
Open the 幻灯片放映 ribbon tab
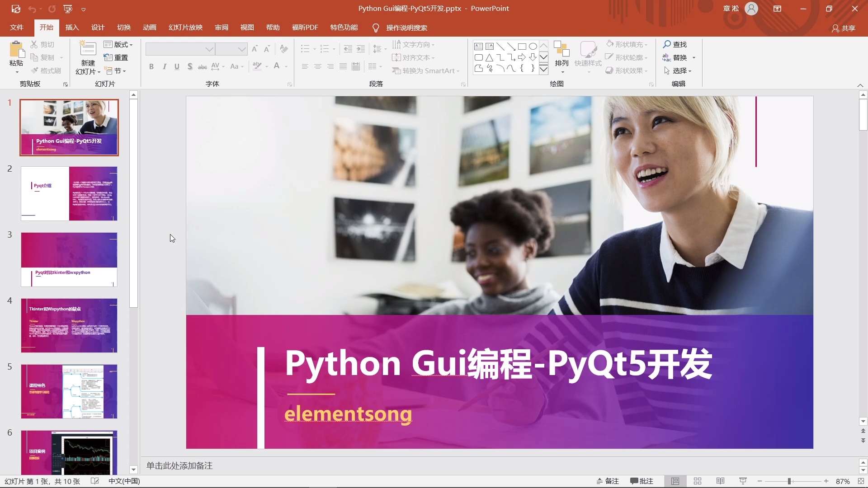click(x=184, y=28)
